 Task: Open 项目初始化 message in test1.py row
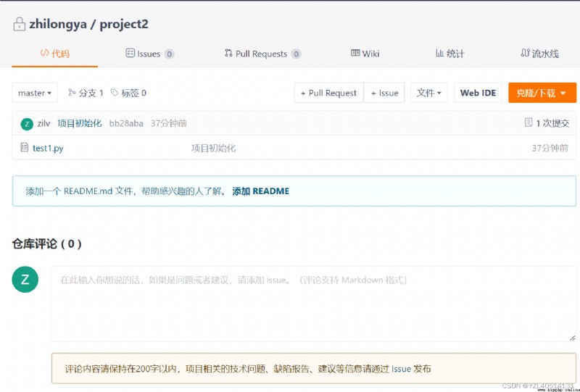pyautogui.click(x=213, y=149)
